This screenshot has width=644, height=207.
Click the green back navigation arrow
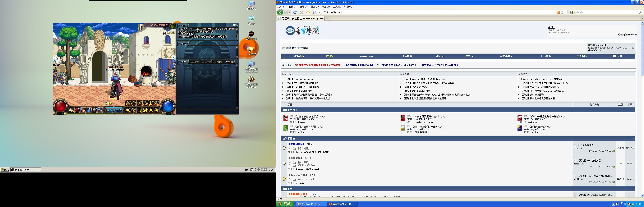pos(280,12)
